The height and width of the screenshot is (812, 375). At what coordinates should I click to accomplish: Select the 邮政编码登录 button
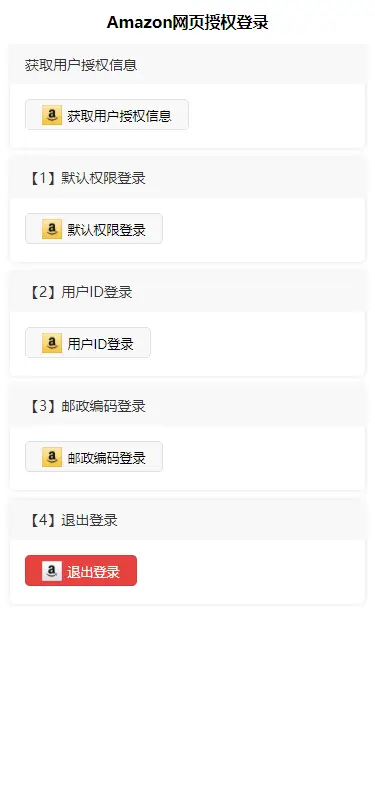(x=94, y=456)
